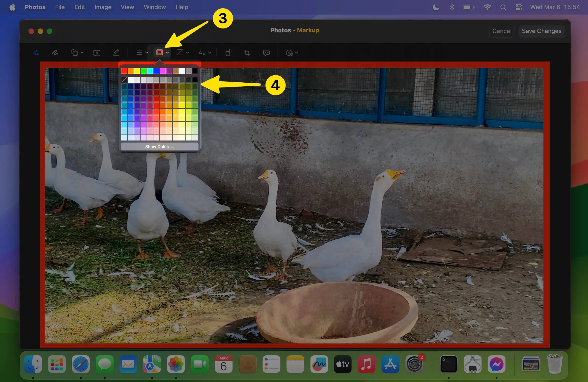Select the Crop tool
Viewport: 588px width, 382px height.
tap(247, 53)
